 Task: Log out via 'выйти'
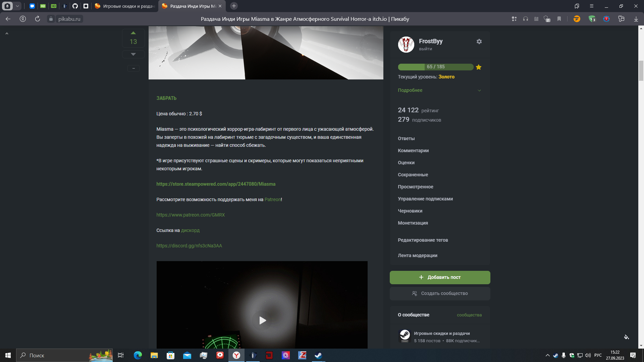[x=425, y=49]
